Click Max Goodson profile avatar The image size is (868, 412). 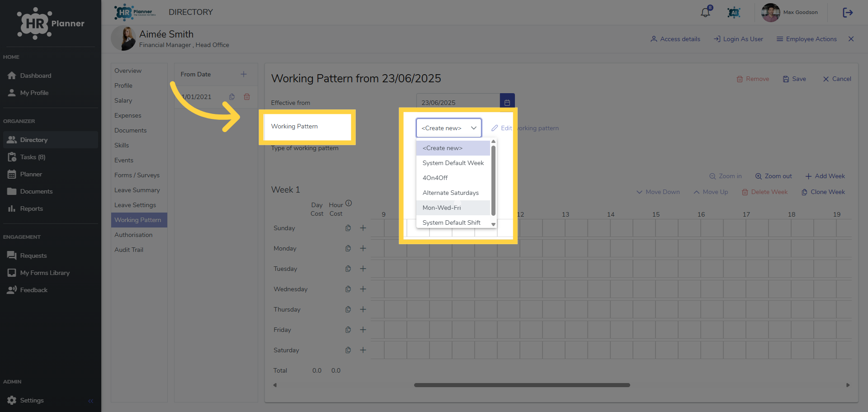[x=770, y=13]
